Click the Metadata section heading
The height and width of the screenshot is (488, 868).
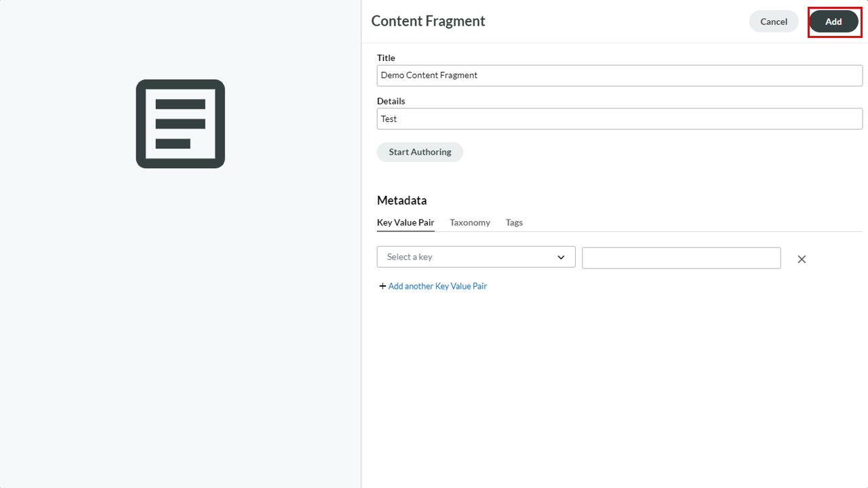(402, 200)
